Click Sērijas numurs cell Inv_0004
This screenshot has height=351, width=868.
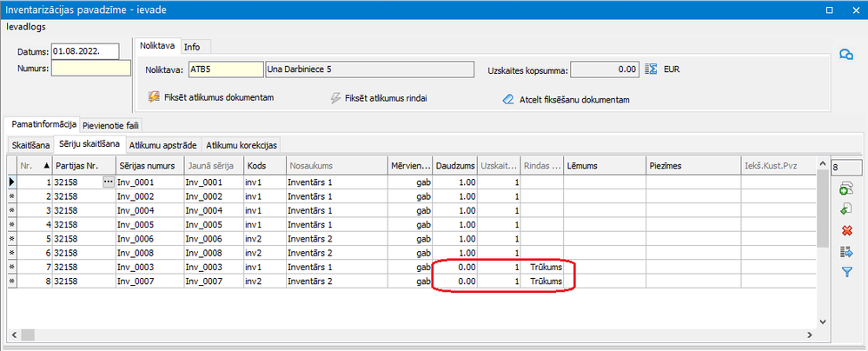(x=149, y=210)
